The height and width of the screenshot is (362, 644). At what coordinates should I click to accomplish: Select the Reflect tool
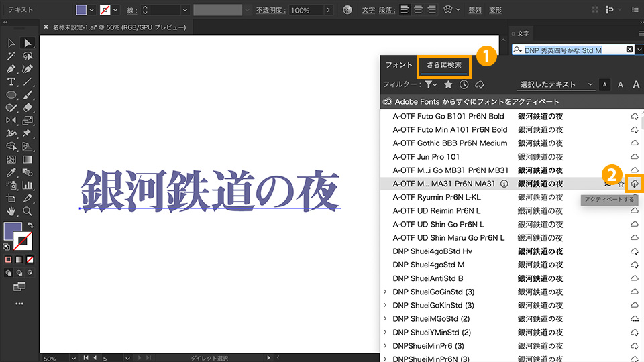coord(11,121)
